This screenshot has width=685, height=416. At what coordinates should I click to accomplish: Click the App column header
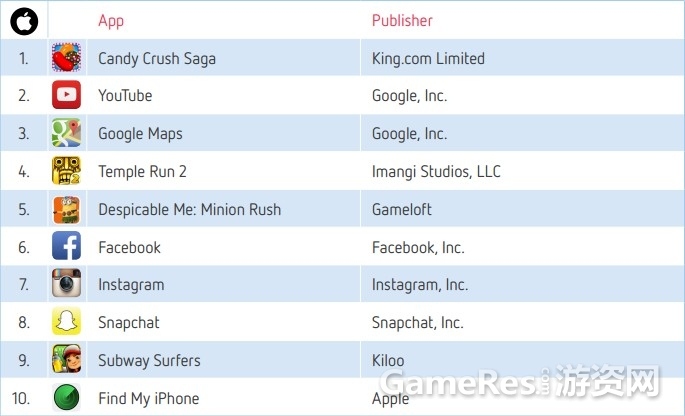tap(111, 21)
